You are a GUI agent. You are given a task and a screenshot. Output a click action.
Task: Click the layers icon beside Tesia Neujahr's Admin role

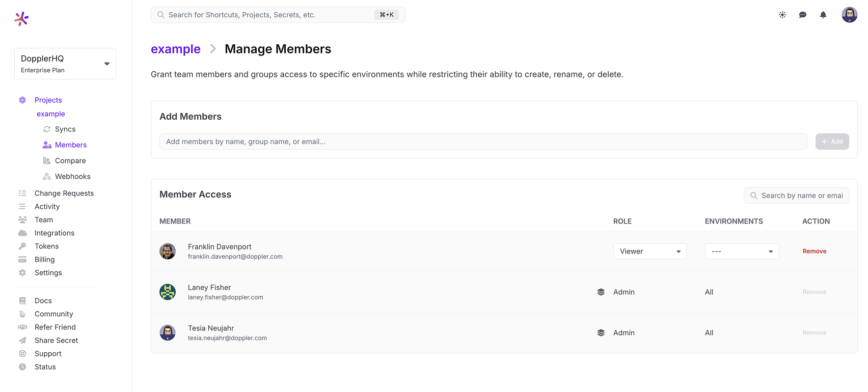click(601, 333)
